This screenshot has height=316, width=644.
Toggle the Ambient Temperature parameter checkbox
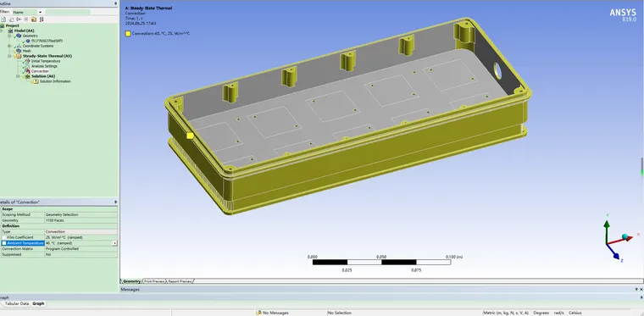point(4,243)
